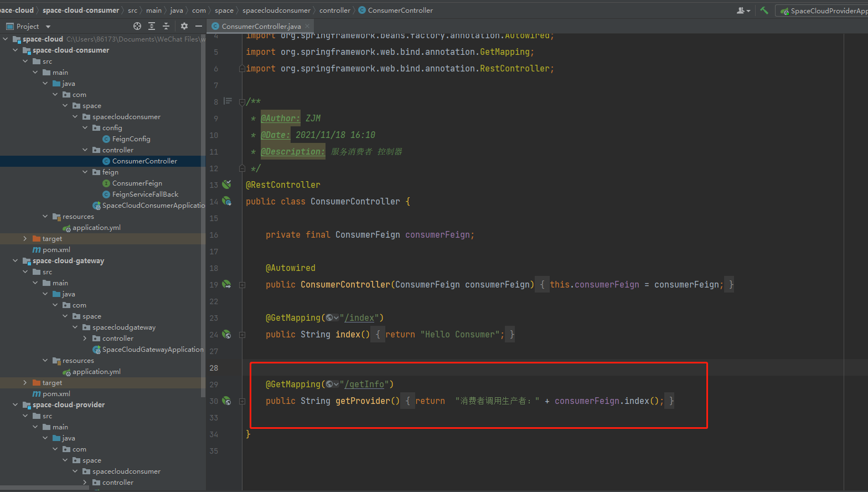Hide the Project tool window
The height and width of the screenshot is (492, 868).
(198, 26)
